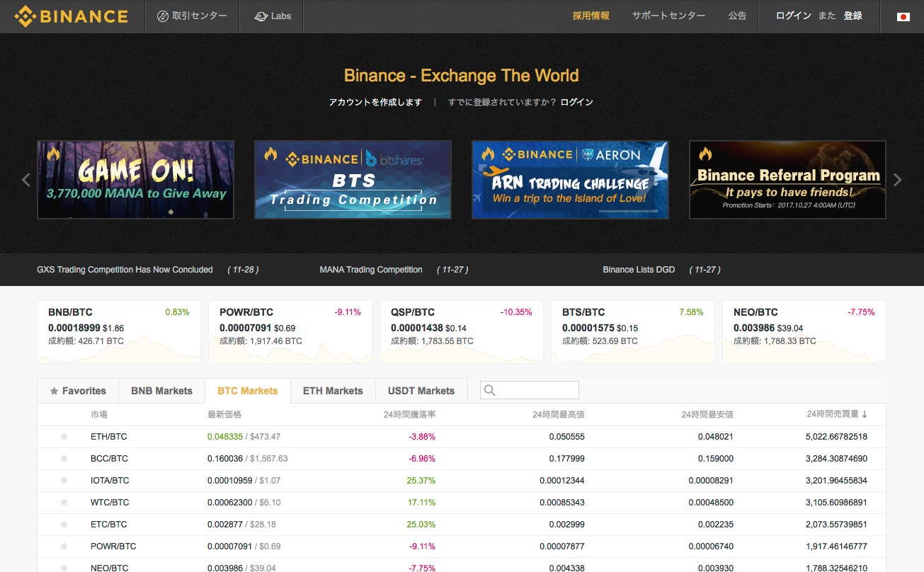Favorite WTC/BTC with its star

(x=64, y=503)
